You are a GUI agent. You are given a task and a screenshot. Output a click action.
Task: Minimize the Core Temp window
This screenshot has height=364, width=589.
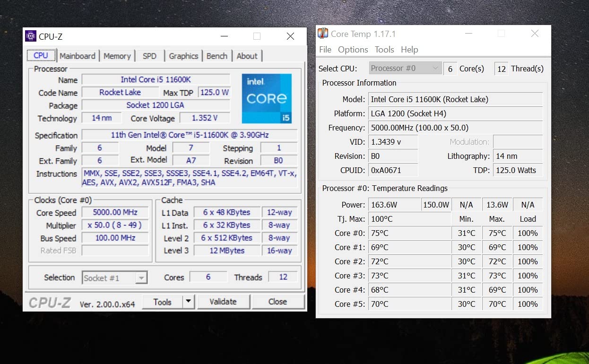(468, 34)
